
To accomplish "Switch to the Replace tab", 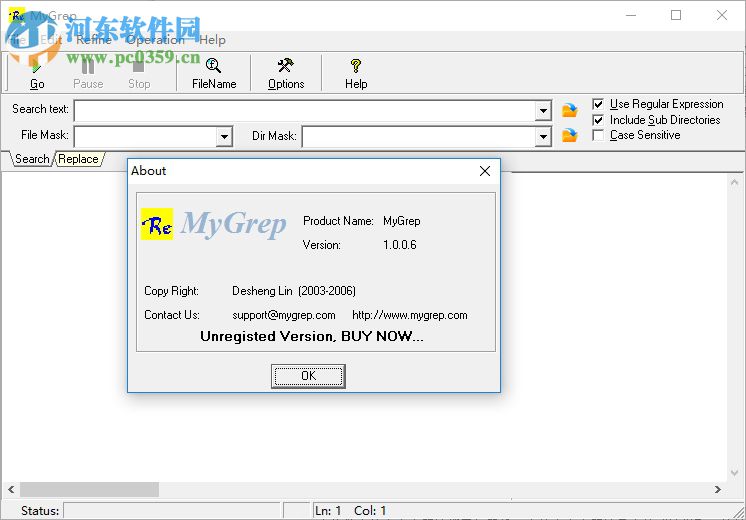I will point(79,159).
